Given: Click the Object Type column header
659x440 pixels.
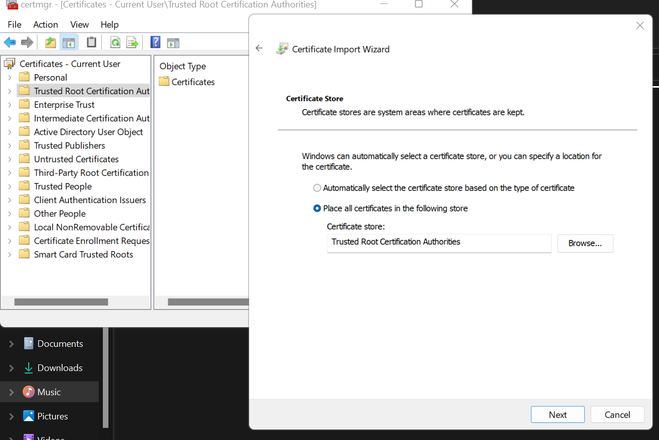Looking at the screenshot, I should click(182, 66).
